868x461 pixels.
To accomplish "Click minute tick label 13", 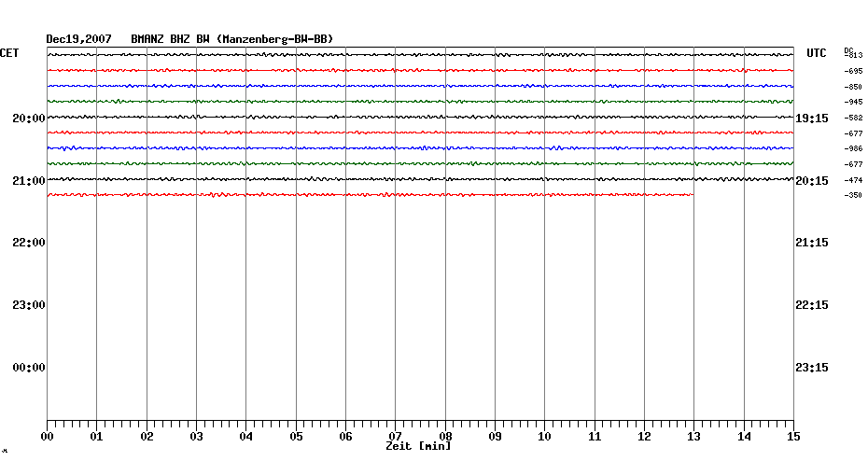I will point(693,437).
